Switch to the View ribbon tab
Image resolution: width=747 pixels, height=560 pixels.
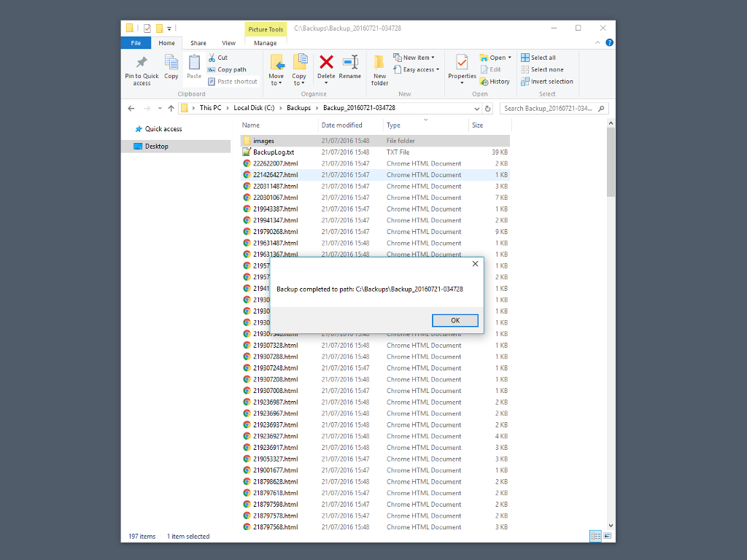pos(228,42)
